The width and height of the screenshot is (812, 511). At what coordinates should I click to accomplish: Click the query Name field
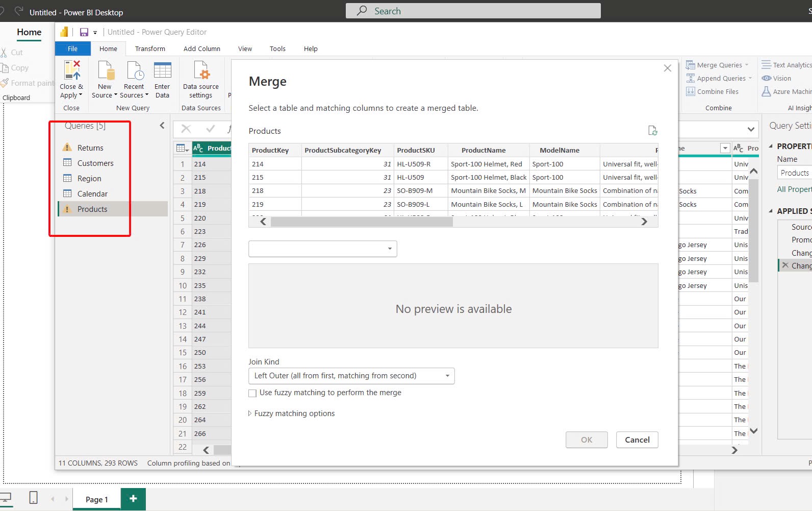[x=795, y=173]
